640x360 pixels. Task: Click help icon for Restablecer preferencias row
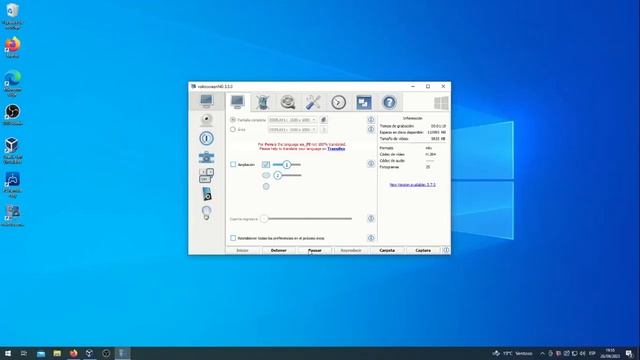tap(371, 238)
